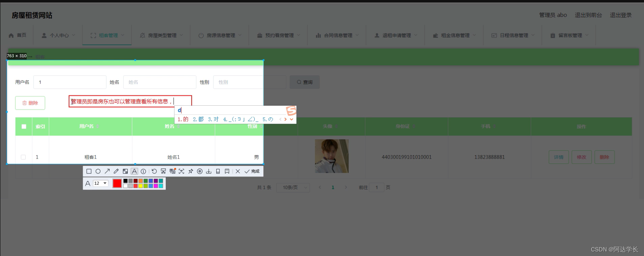This screenshot has width=644, height=256.
Task: Save the screenshot with download icon
Action: (209, 171)
